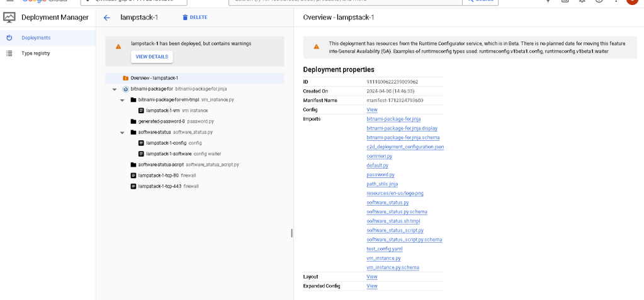The width and height of the screenshot is (644, 300).
Task: Open c2d_deployment_configuration.json link
Action: tap(405, 147)
